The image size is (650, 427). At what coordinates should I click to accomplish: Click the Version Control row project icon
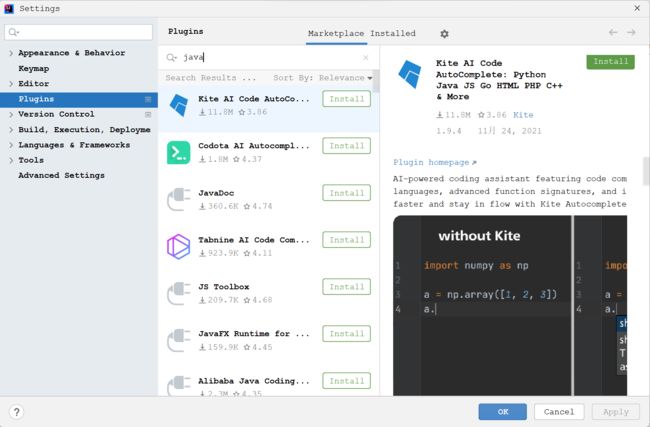[x=148, y=114]
